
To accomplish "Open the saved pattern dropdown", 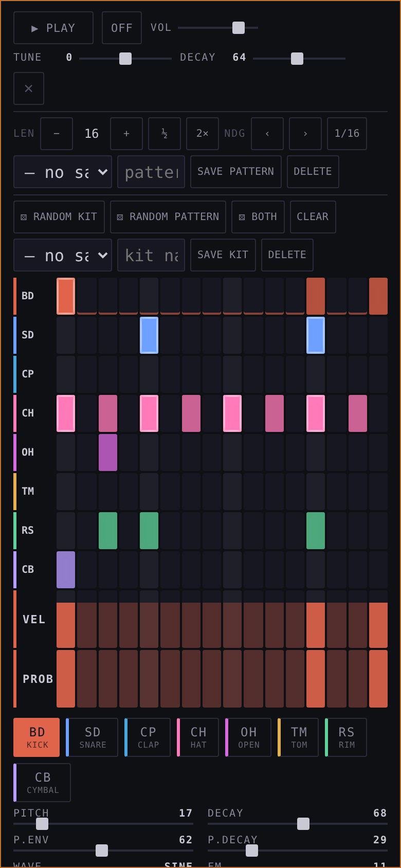I will (x=63, y=172).
